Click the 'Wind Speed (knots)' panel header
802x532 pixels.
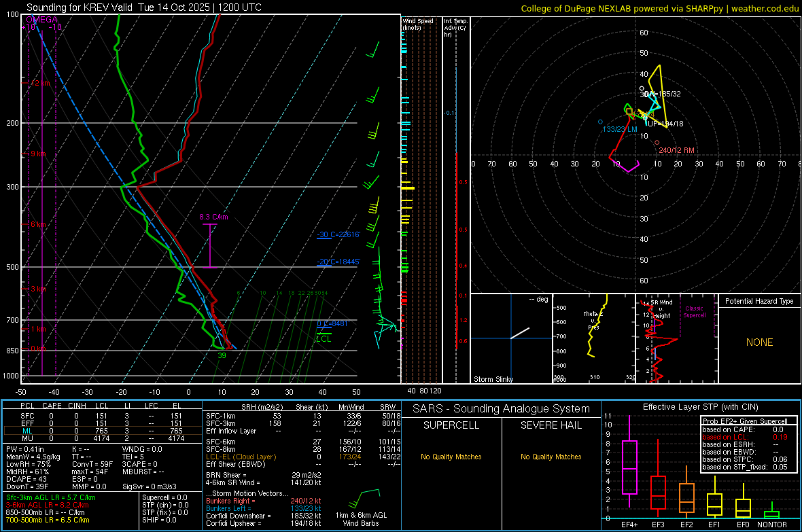click(x=417, y=24)
